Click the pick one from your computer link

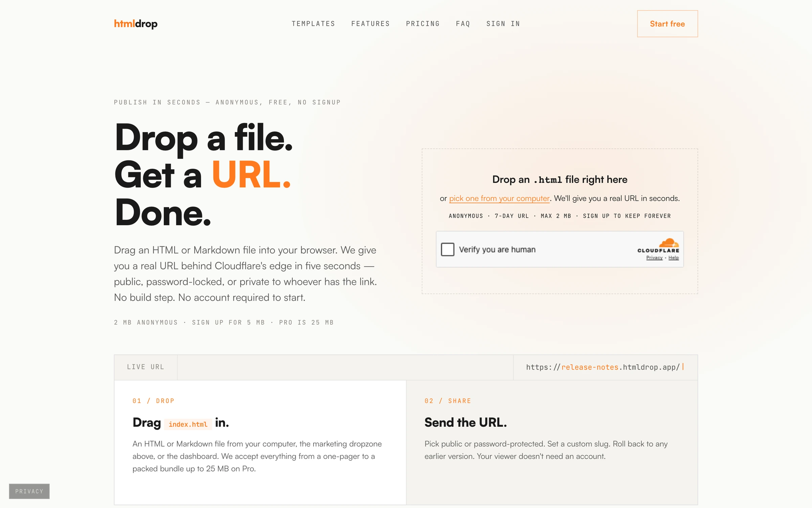(x=499, y=198)
